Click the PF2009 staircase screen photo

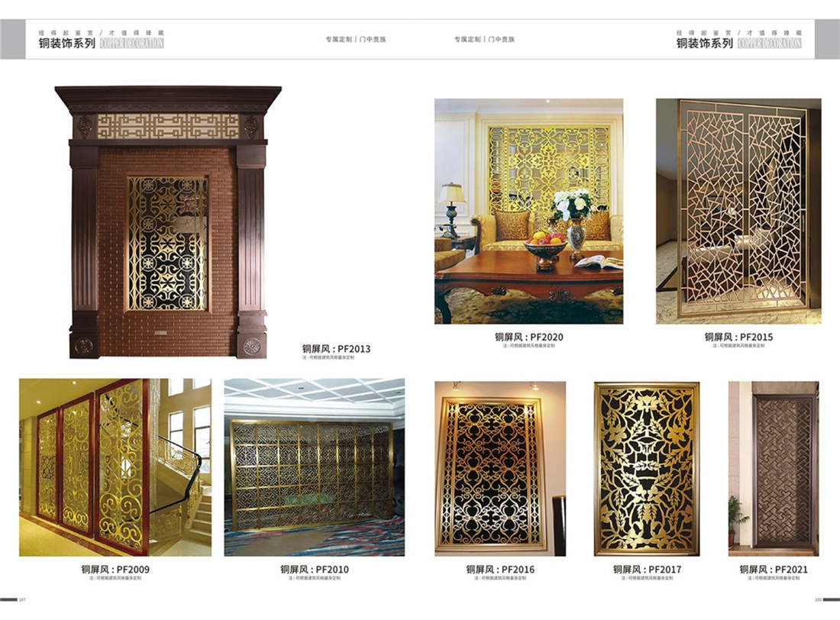pos(115,467)
